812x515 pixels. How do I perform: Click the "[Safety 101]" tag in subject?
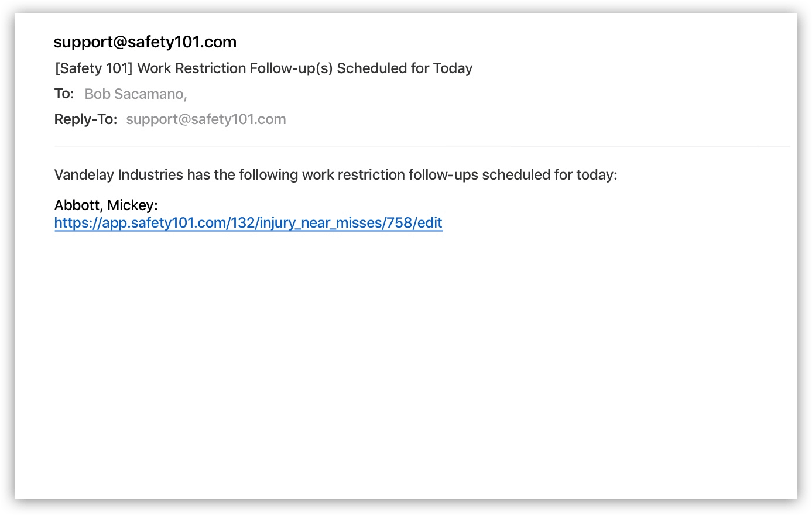(94, 68)
